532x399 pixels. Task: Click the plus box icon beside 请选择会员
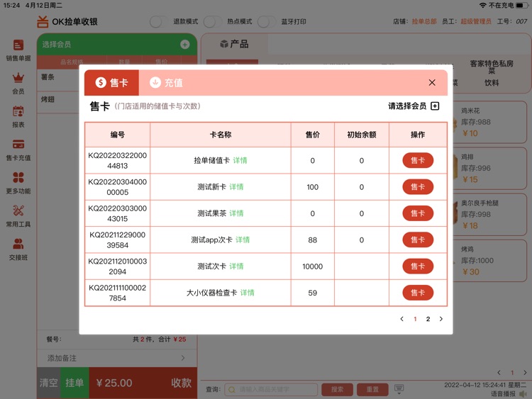coord(435,106)
